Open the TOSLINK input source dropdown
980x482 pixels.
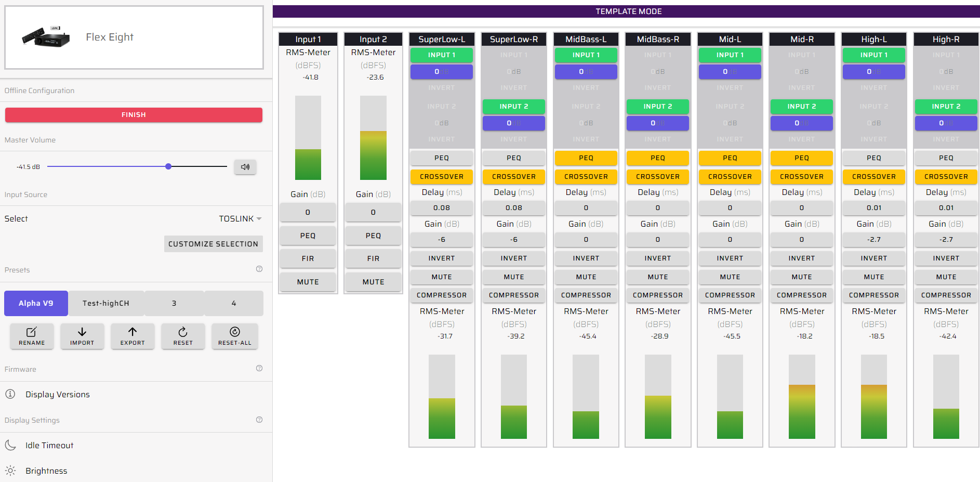point(240,219)
